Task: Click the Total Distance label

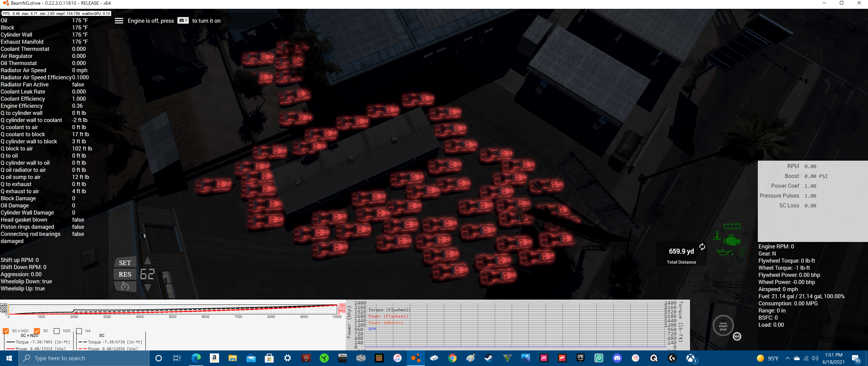Action: [681, 262]
